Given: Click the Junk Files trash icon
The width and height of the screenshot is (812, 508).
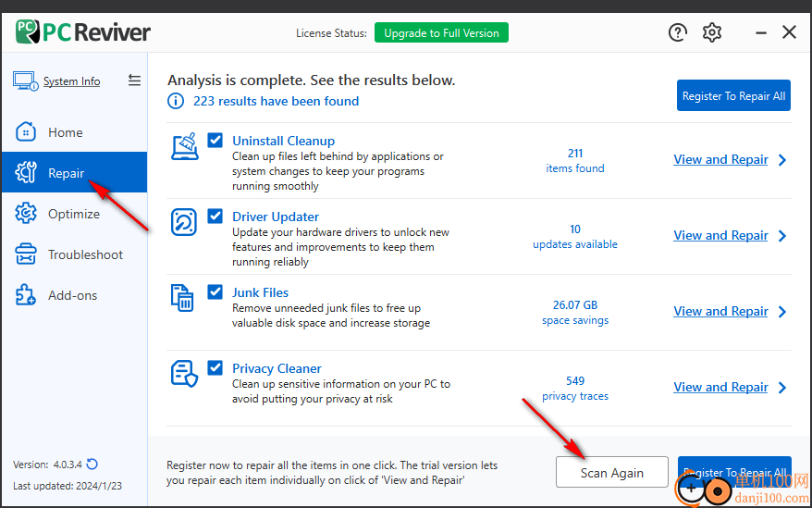Looking at the screenshot, I should [x=182, y=298].
